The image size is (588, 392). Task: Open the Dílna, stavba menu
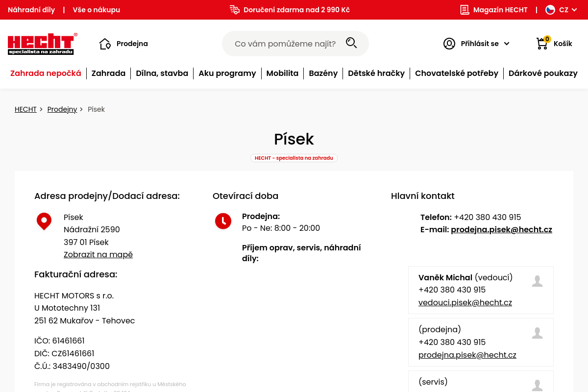(x=162, y=73)
